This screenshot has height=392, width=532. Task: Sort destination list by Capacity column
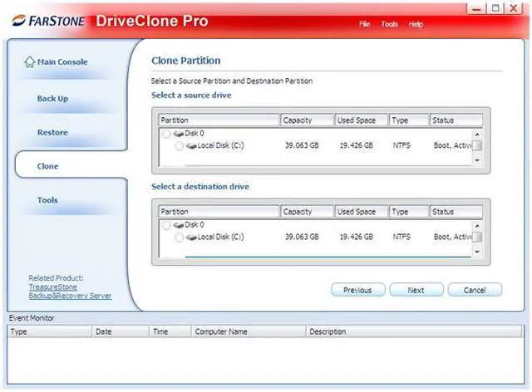tap(307, 212)
